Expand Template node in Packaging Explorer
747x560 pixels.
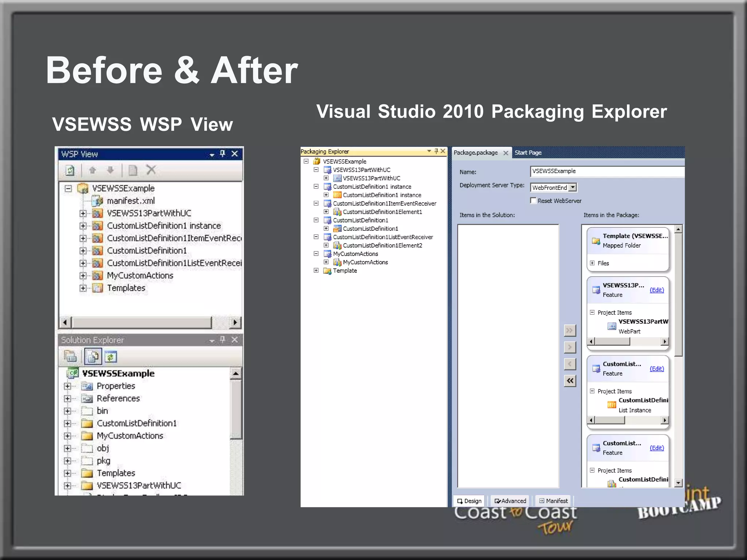pos(316,271)
